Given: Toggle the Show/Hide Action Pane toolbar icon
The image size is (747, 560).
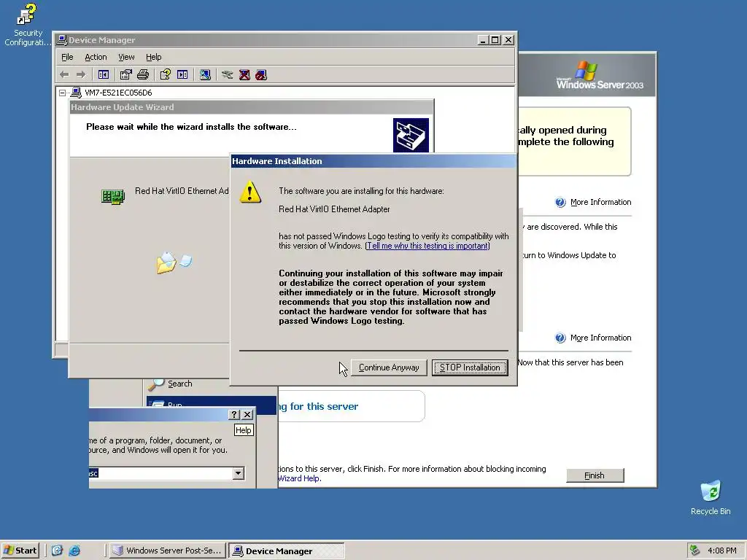Looking at the screenshot, I should pos(182,75).
